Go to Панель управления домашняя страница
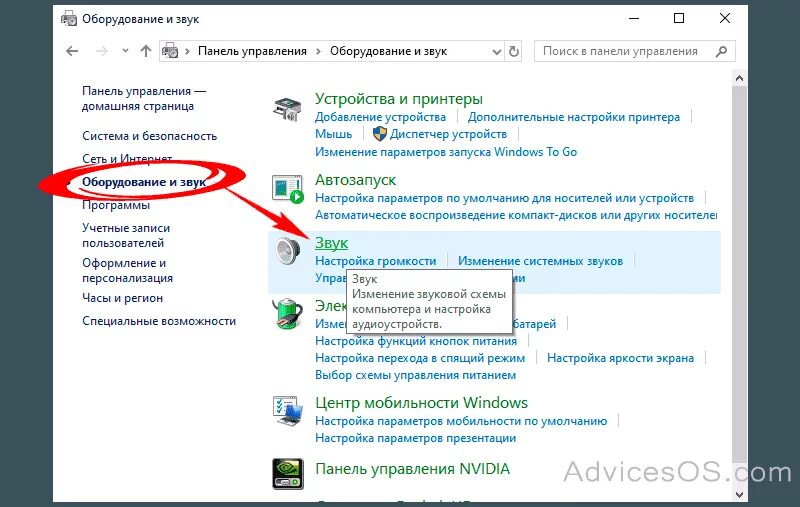This screenshot has width=800, height=507. pyautogui.click(x=144, y=98)
